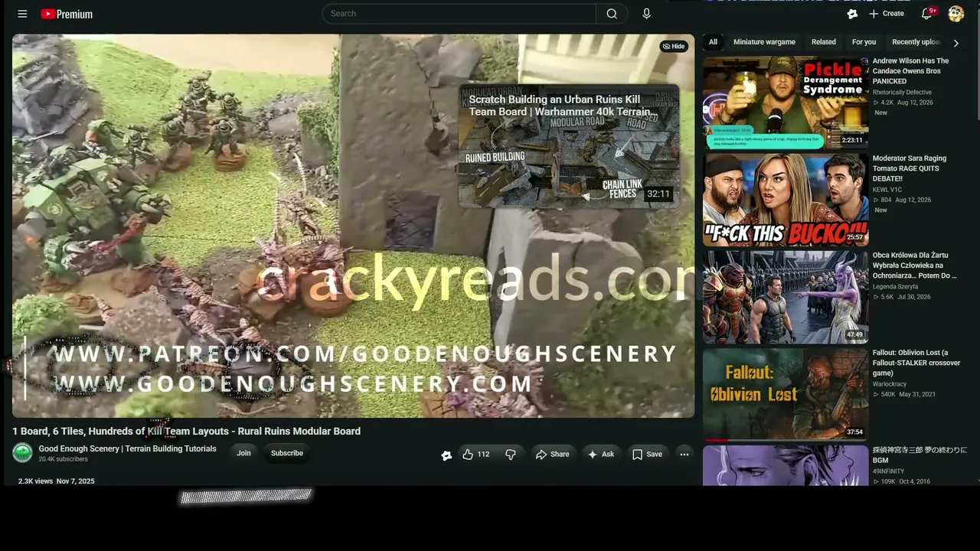980x551 pixels.
Task: Start voice search with the microphone
Action: point(647,14)
